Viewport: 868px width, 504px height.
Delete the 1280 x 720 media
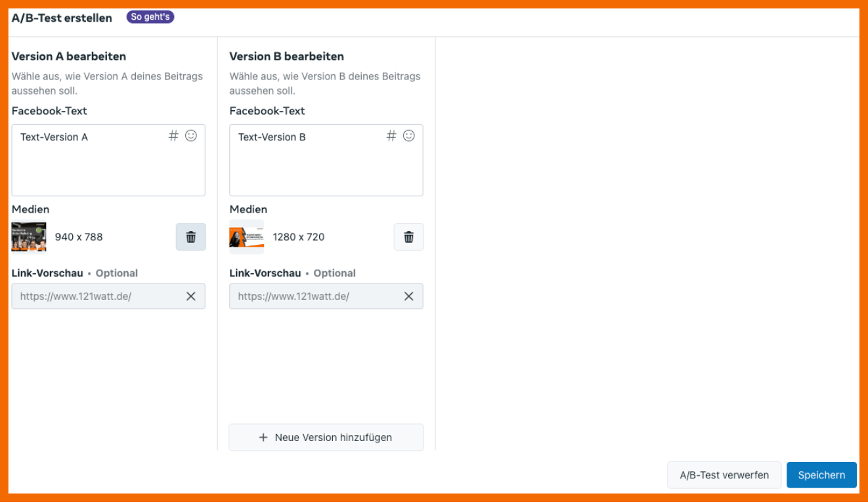coord(409,237)
